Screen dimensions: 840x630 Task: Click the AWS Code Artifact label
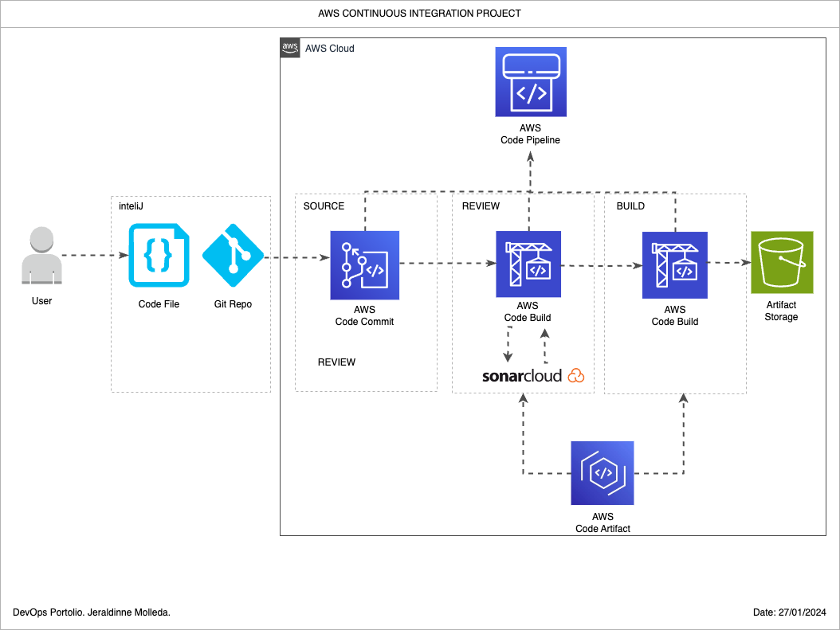click(x=603, y=522)
